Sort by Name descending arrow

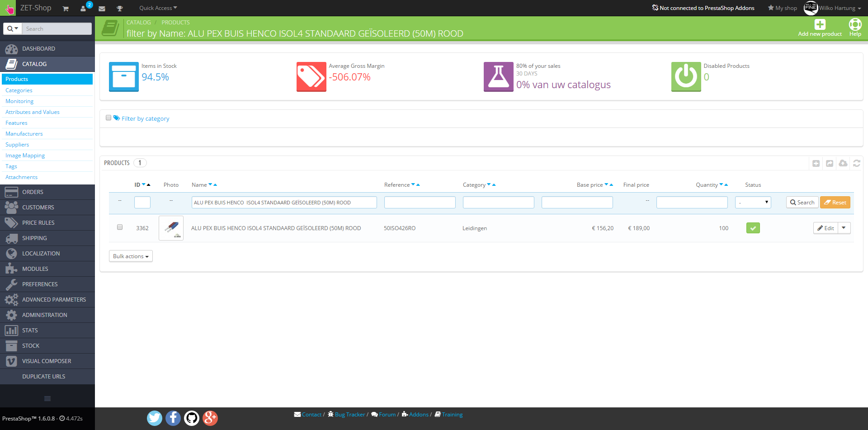pyautogui.click(x=210, y=185)
